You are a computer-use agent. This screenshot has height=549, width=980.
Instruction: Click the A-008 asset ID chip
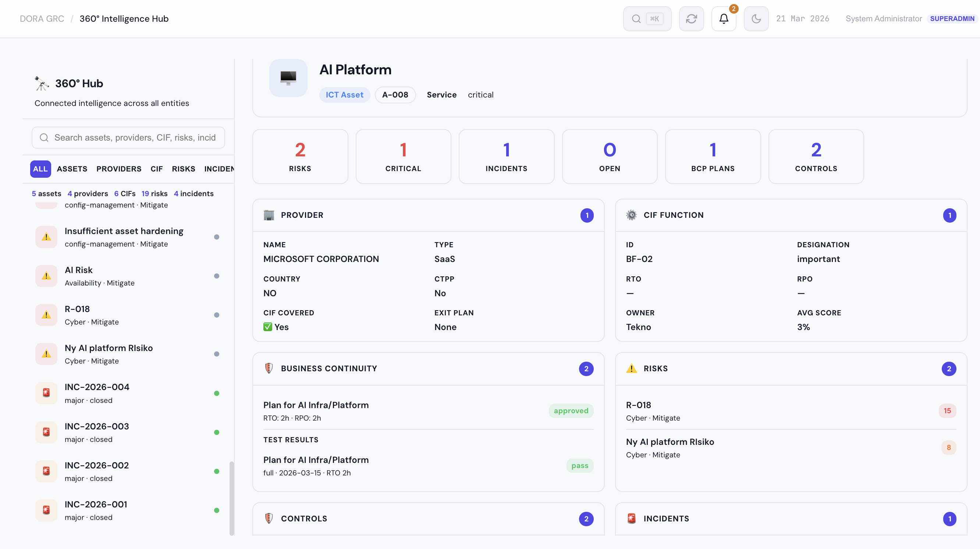pos(395,95)
